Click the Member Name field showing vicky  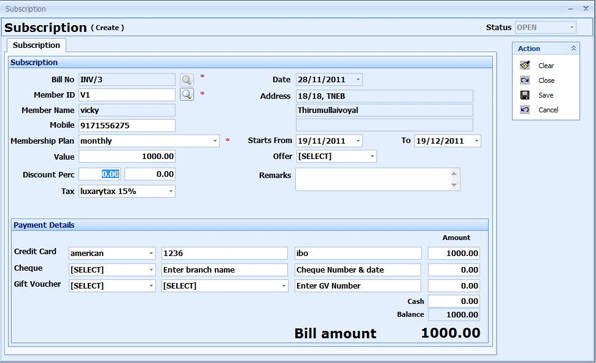tap(127, 110)
